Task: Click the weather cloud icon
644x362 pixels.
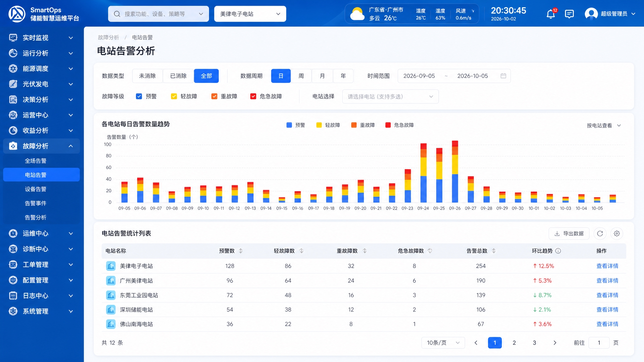Action: pos(357,14)
